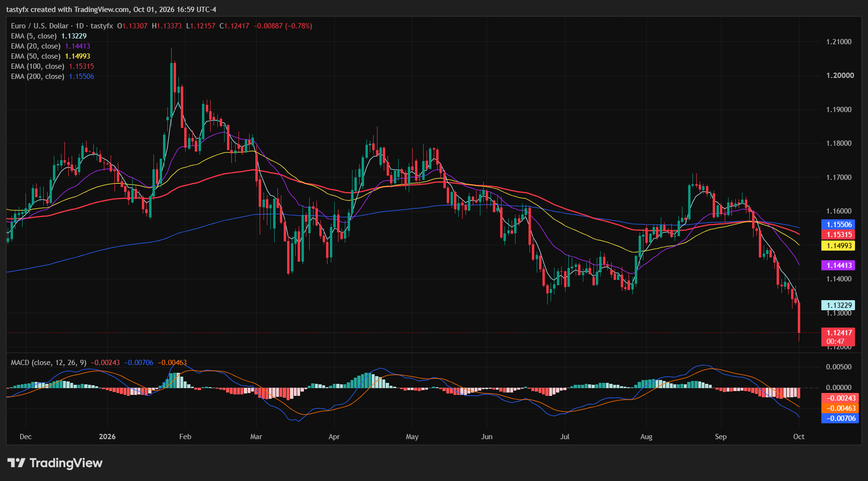Click the yellow 1.14993 price-axis tag
This screenshot has height=481, width=868.
pos(839,246)
